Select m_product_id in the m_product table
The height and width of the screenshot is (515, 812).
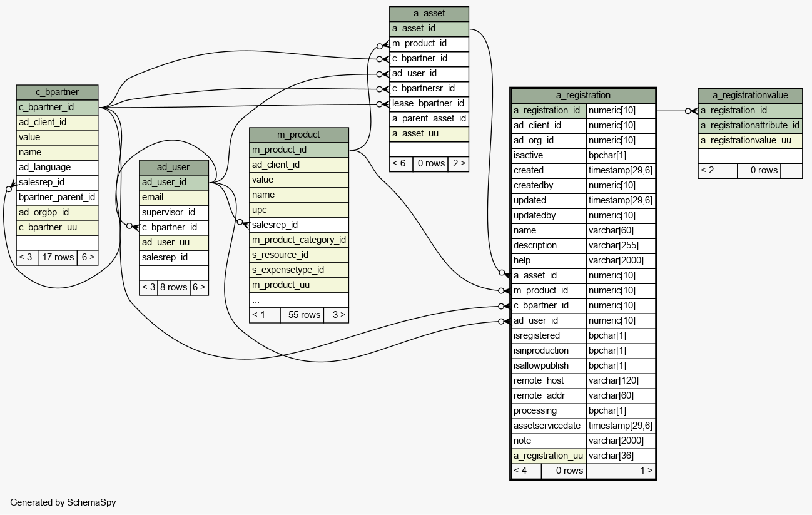(x=299, y=150)
